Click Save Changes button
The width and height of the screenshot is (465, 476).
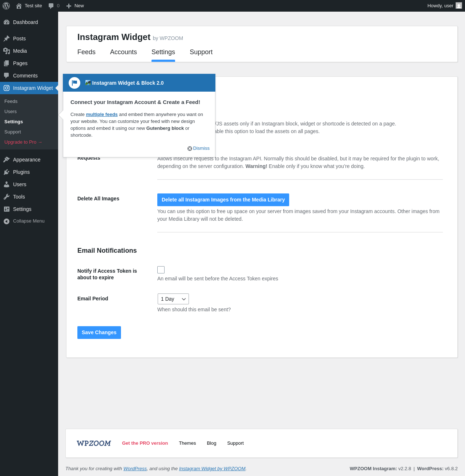point(99,332)
